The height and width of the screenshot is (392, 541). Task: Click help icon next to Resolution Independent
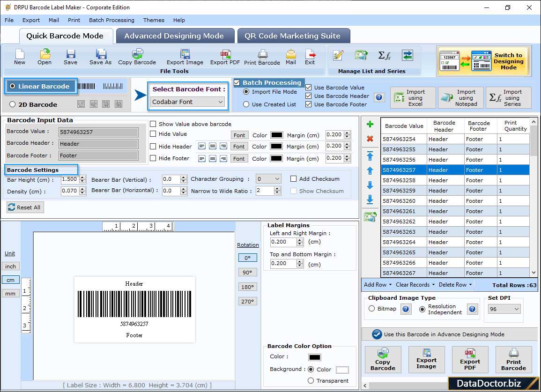click(472, 309)
